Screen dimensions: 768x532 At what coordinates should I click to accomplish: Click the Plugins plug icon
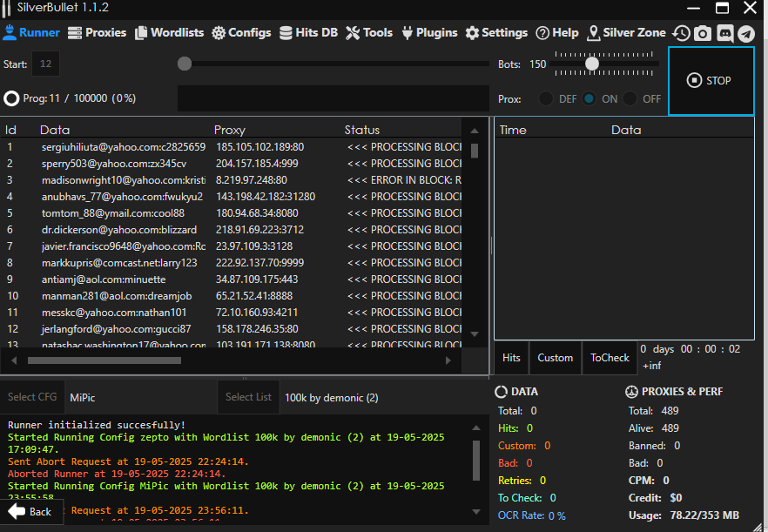tap(407, 33)
